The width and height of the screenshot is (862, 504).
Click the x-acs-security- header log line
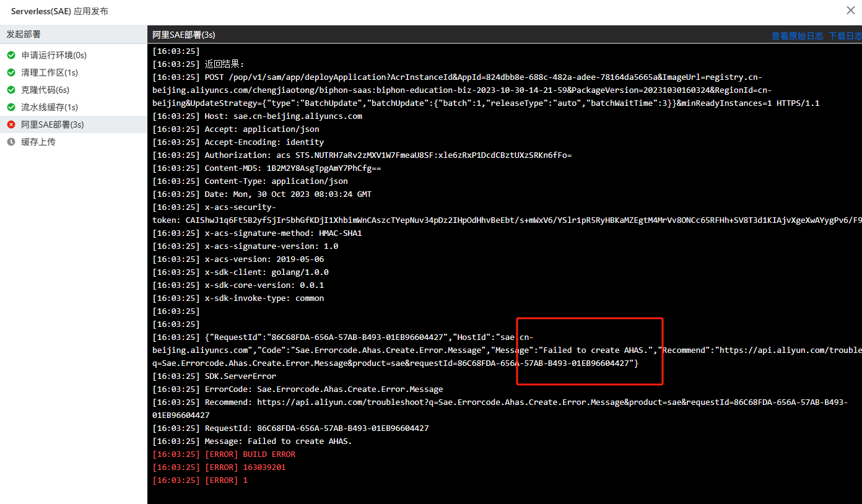point(507,214)
